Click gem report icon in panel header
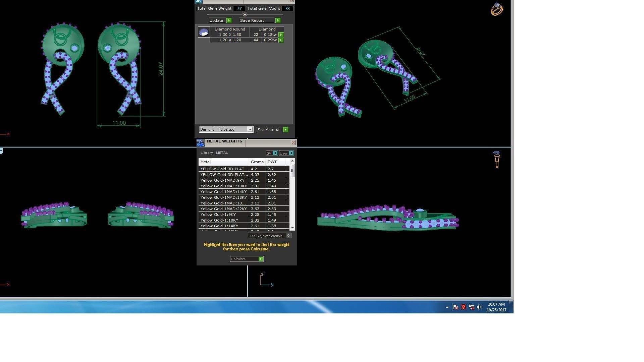This screenshot has width=644, height=362. (198, 2)
